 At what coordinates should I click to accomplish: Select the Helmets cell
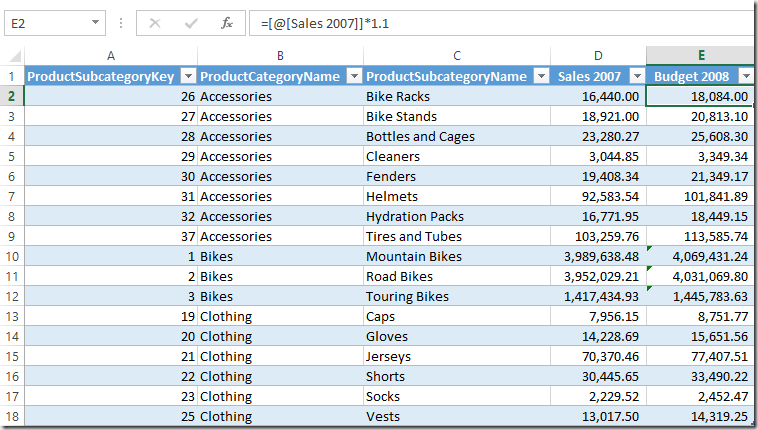click(456, 196)
